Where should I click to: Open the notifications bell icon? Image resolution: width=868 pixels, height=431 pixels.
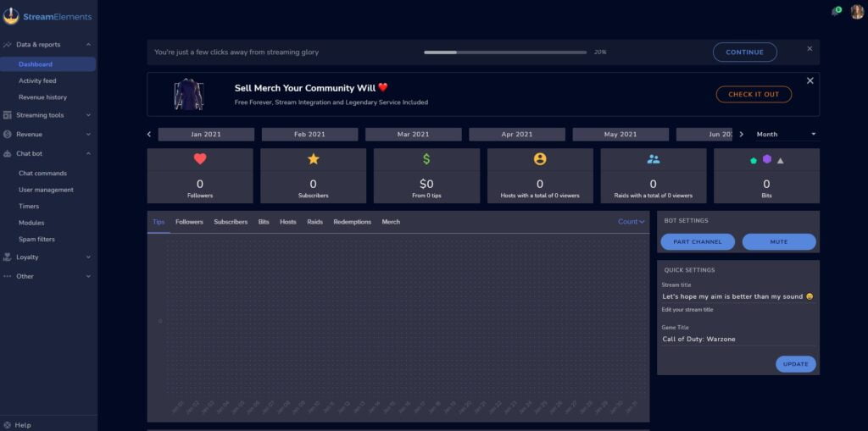(835, 12)
